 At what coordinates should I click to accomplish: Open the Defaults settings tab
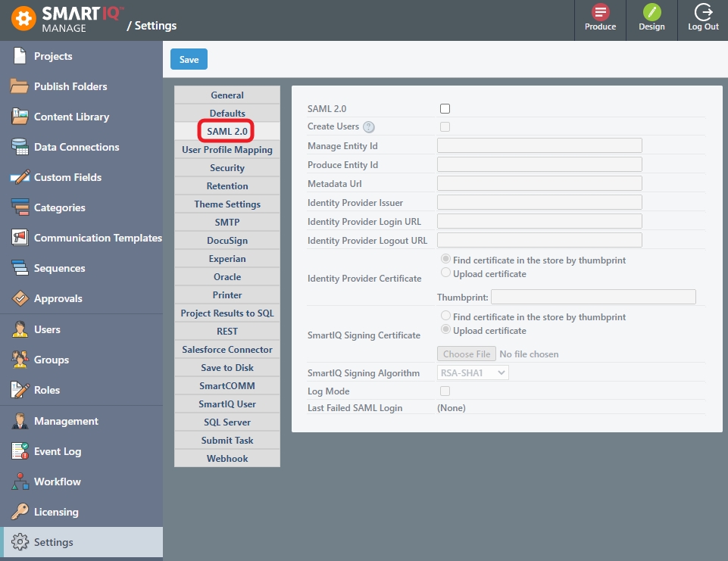pyautogui.click(x=227, y=114)
